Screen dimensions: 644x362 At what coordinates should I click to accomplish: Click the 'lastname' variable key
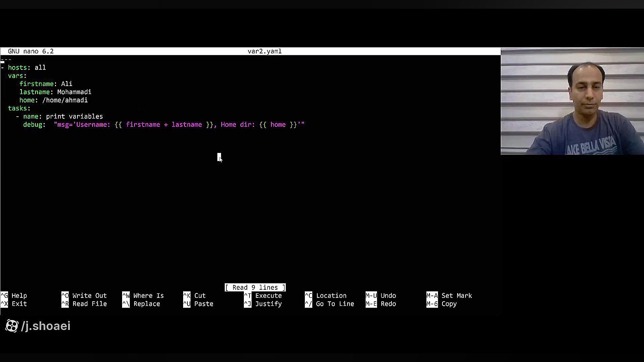35,92
